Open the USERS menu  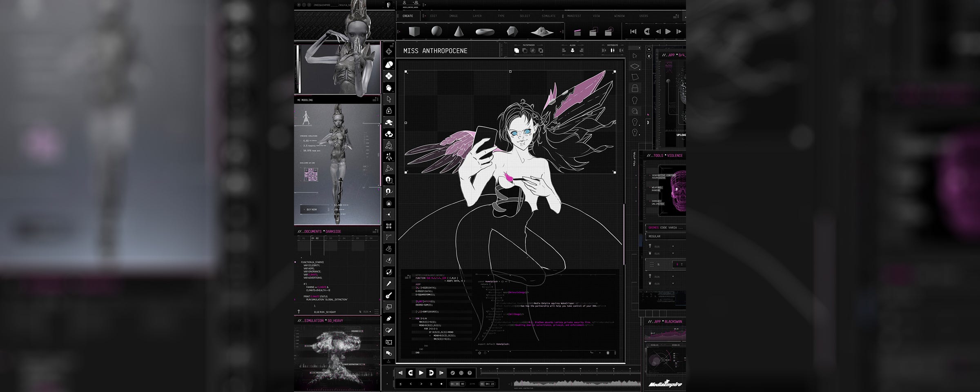tap(644, 16)
